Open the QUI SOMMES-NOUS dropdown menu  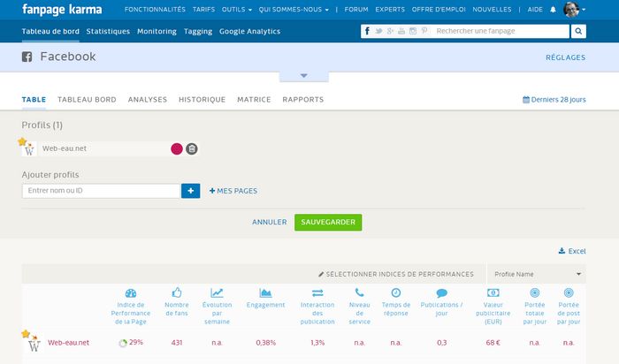(x=294, y=10)
